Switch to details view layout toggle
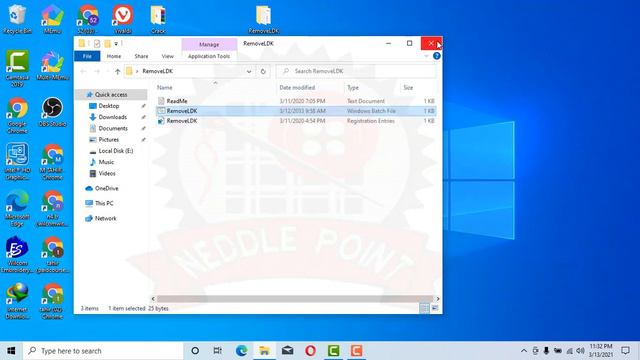 [424, 308]
